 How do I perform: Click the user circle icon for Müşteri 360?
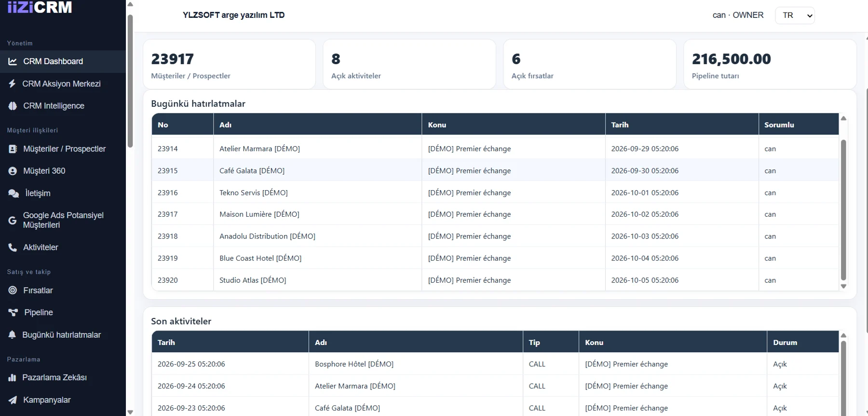click(x=13, y=171)
